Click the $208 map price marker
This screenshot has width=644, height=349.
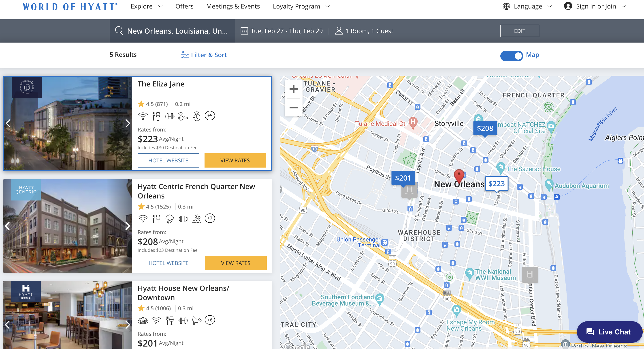tap(485, 129)
